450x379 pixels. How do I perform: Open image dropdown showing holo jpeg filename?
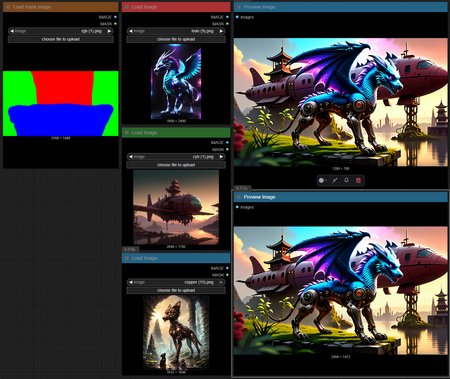176,31
